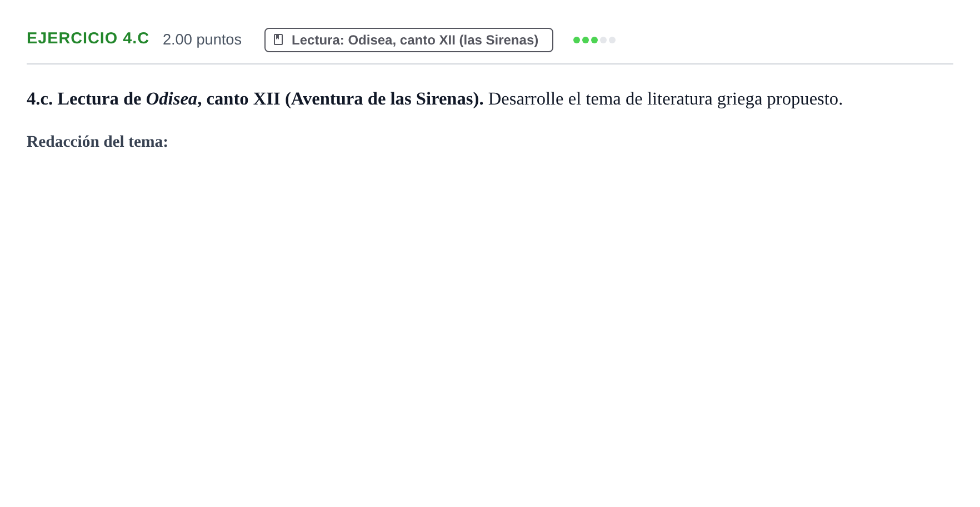
Task: Click the 2.00 puntos label
Action: click(202, 39)
